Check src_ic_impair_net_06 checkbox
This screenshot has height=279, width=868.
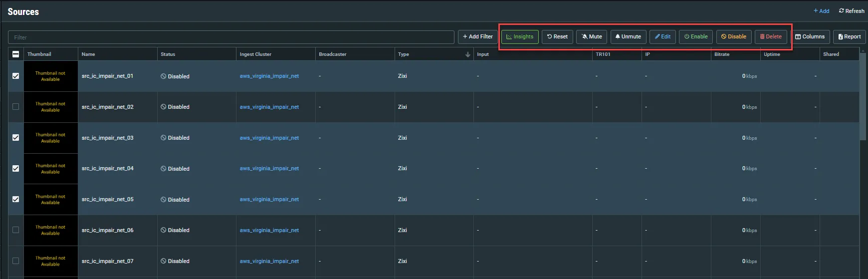(x=15, y=230)
